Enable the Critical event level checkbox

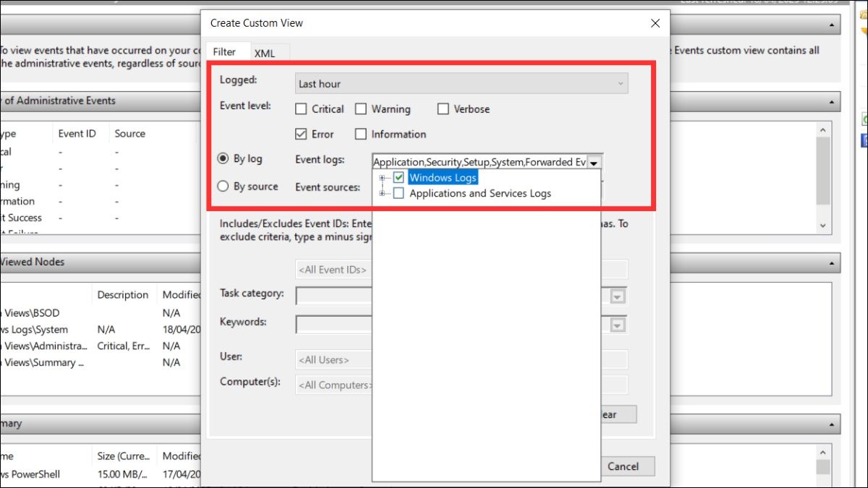point(302,109)
